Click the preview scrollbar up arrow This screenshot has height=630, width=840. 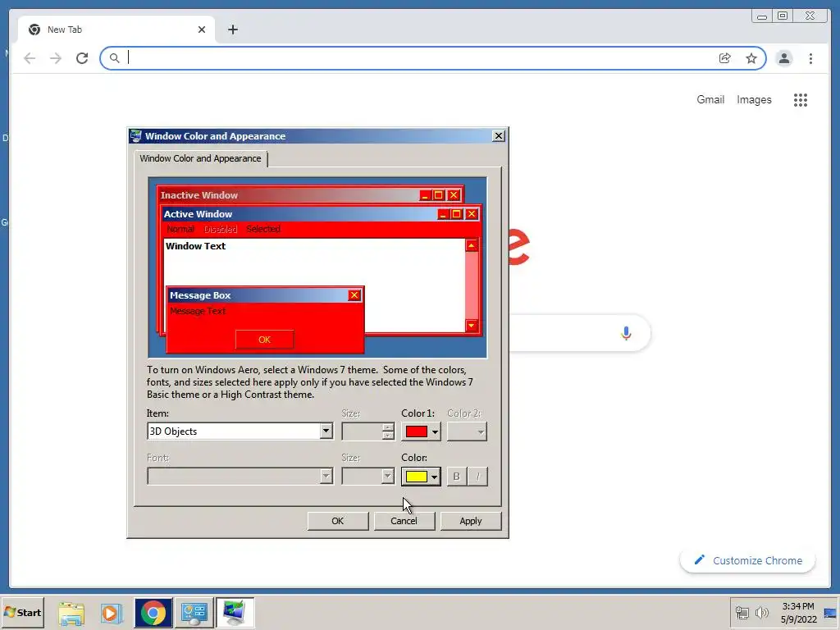point(472,245)
